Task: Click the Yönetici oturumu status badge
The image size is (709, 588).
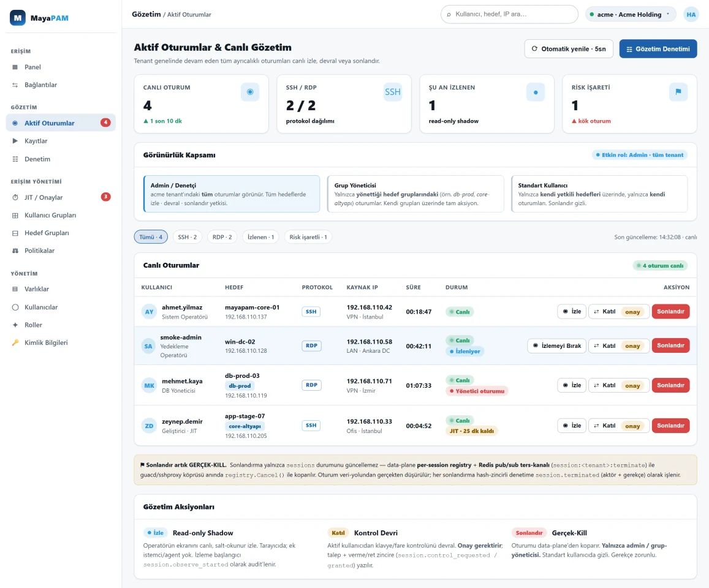Action: [477, 391]
